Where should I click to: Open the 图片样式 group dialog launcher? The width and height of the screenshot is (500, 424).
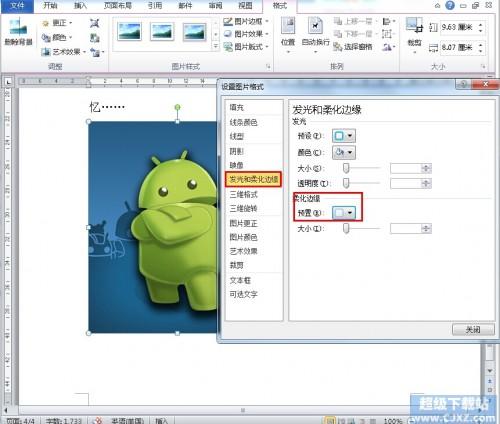268,67
